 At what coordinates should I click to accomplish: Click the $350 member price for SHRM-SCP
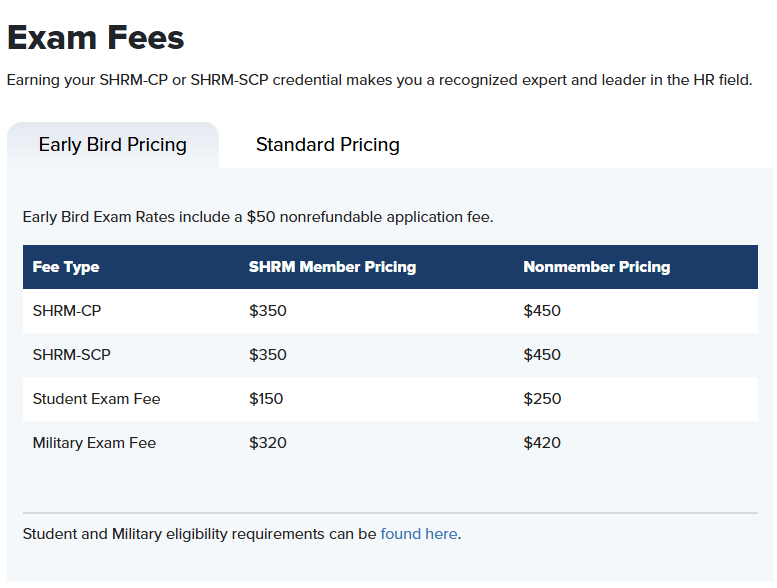(x=268, y=355)
